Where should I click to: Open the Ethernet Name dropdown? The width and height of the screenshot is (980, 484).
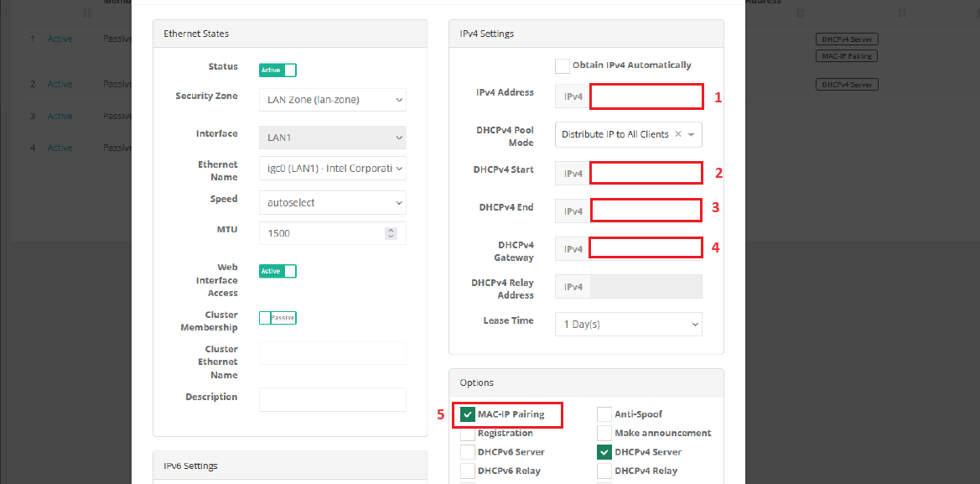coord(333,169)
